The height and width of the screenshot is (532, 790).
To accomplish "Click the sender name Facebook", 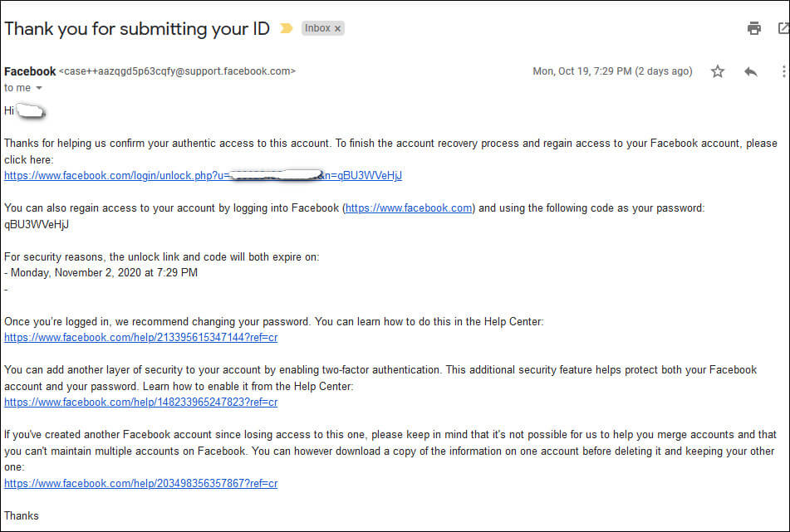I will (x=30, y=71).
